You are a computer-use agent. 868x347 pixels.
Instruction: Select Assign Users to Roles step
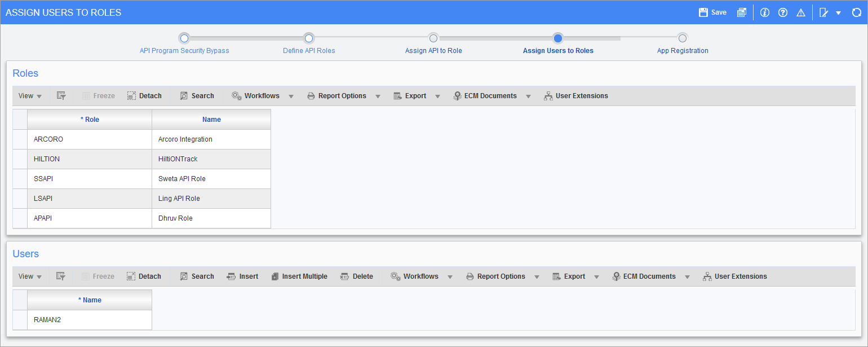pos(558,51)
